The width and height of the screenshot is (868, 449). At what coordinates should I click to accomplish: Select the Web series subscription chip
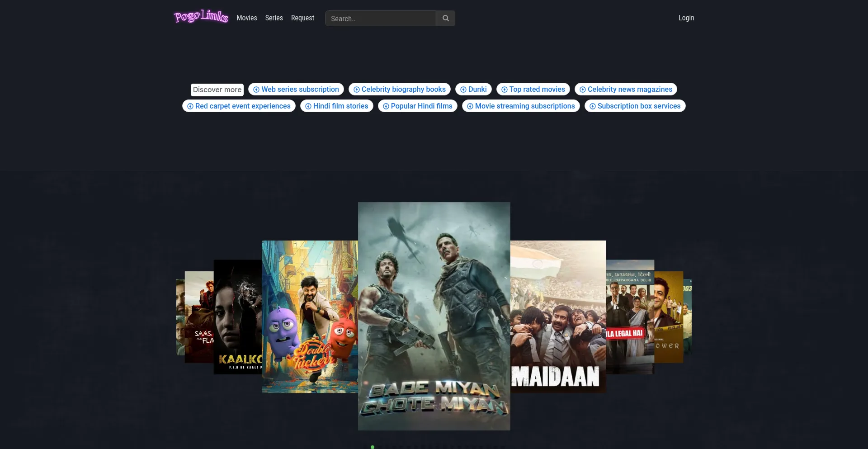(296, 90)
